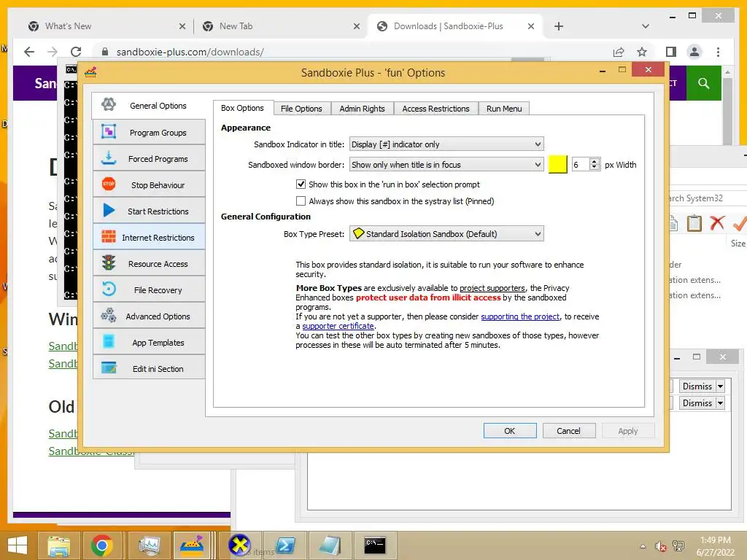Decrease border px width with down arrow

pyautogui.click(x=594, y=168)
